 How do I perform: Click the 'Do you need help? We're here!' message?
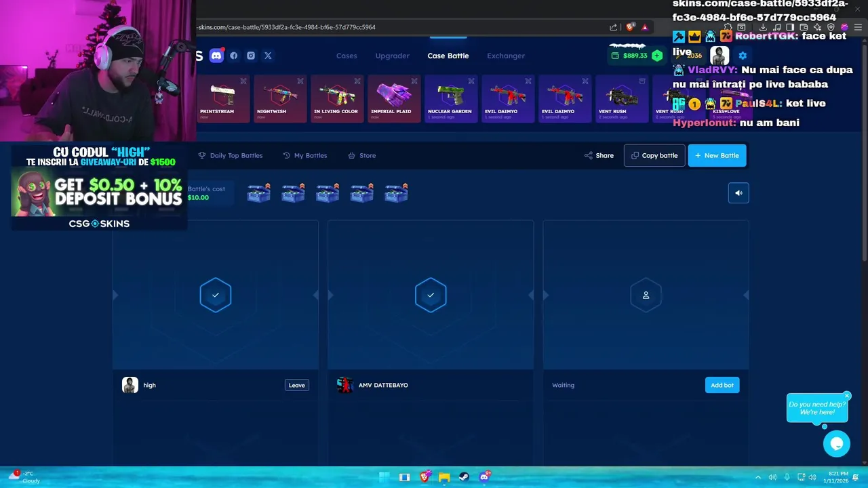(817, 408)
